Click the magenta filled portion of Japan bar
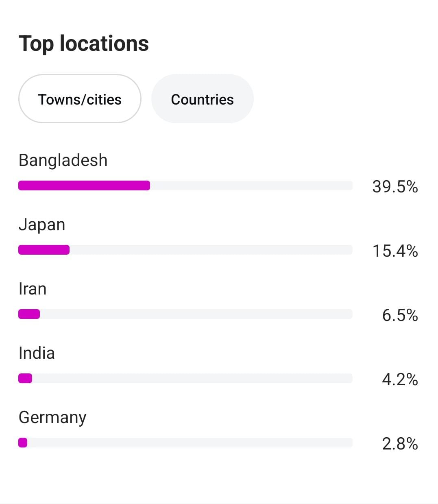 pos(44,250)
